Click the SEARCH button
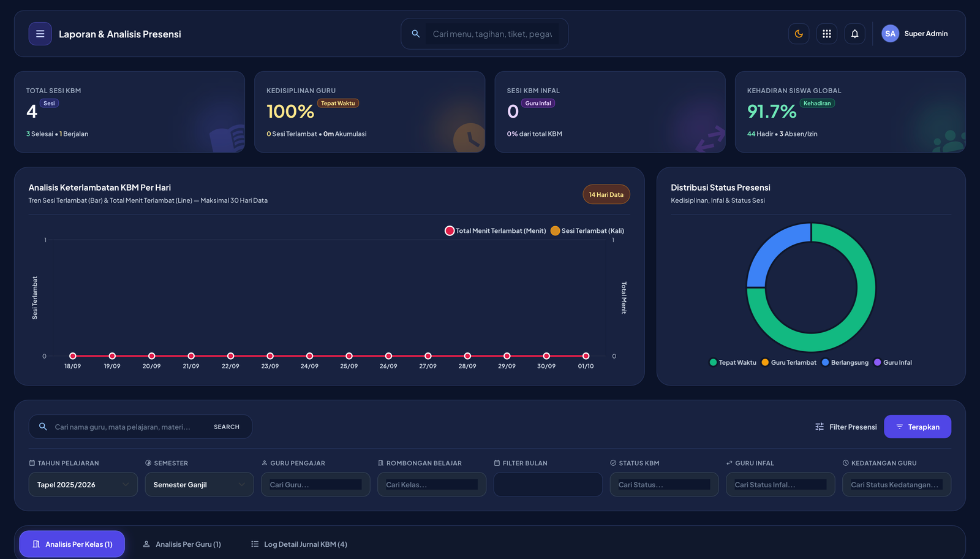The height and width of the screenshot is (559, 980). click(x=227, y=427)
